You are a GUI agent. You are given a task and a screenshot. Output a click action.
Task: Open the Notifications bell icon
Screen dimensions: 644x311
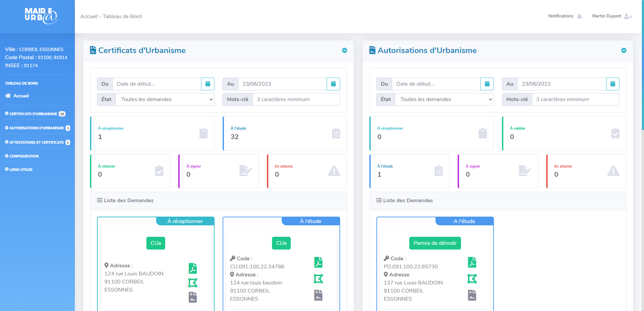pos(580,16)
